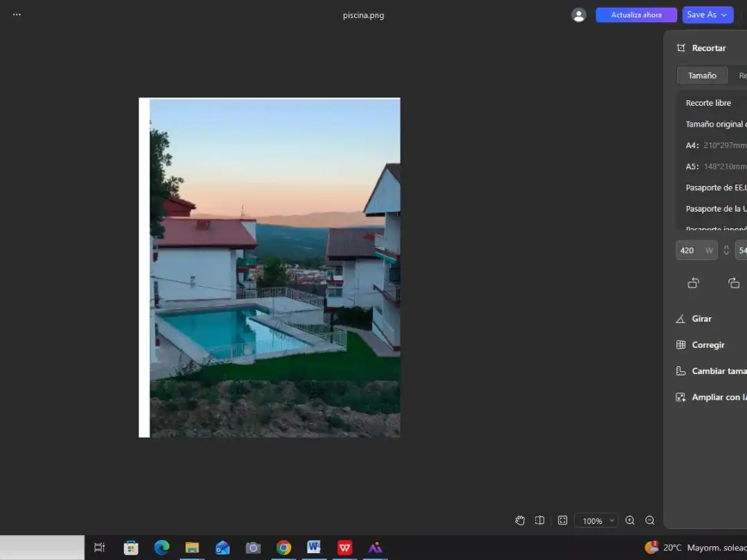Screen dimensions: 747x560
Task: Zoom out with the magnifier minus icon
Action: pos(649,521)
